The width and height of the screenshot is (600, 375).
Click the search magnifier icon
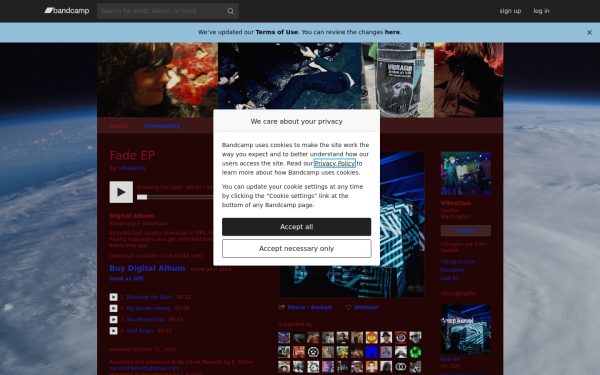coord(230,11)
